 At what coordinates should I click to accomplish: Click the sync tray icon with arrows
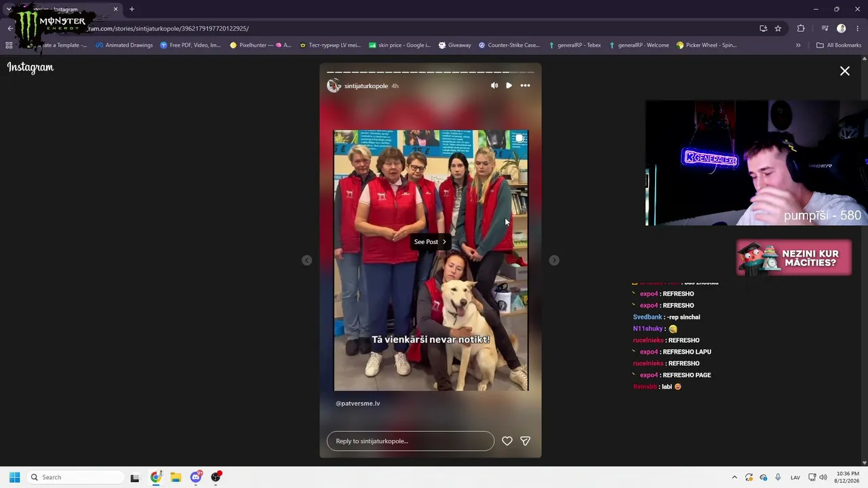pos(749,477)
